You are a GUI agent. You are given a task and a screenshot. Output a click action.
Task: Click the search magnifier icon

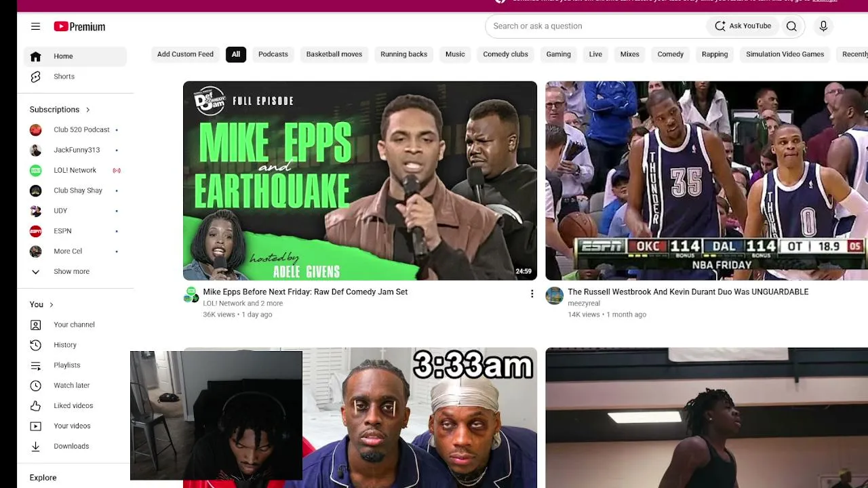(x=791, y=26)
